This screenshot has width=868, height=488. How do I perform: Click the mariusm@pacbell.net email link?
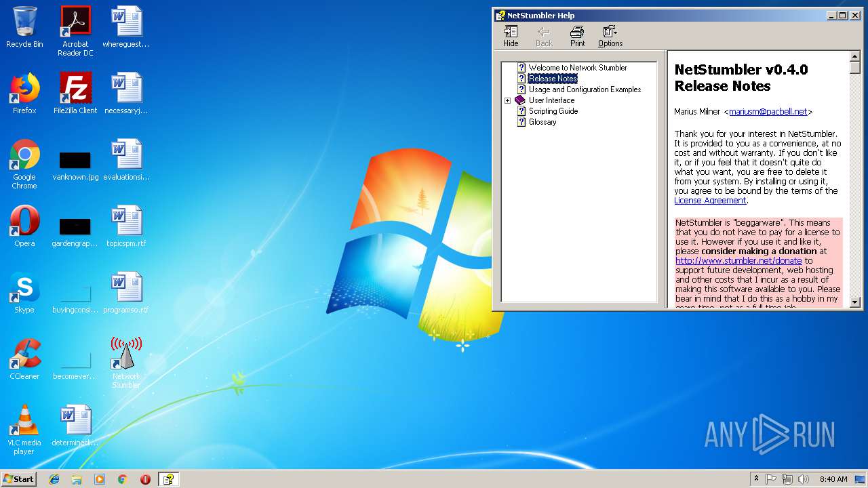(x=768, y=112)
